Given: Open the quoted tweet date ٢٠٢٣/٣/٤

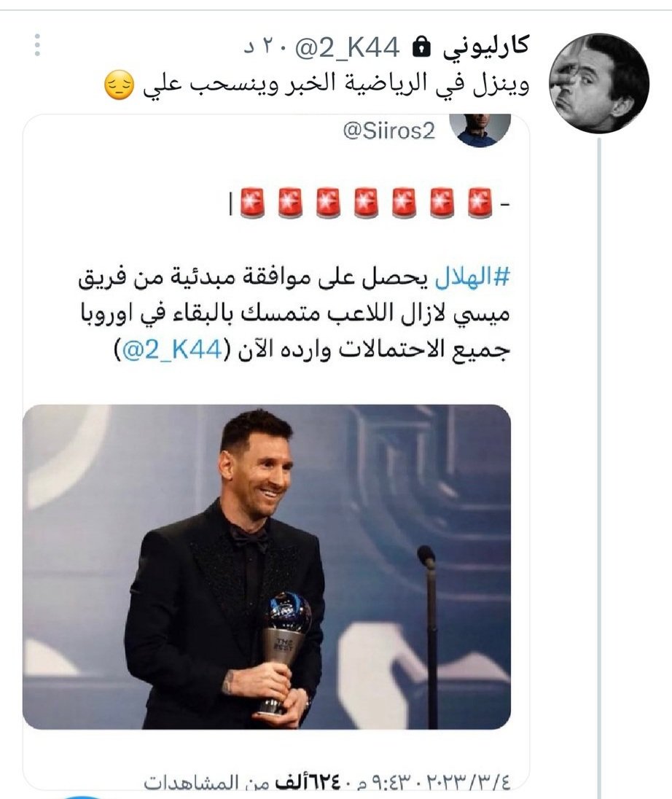Looking at the screenshot, I should pos(467,782).
